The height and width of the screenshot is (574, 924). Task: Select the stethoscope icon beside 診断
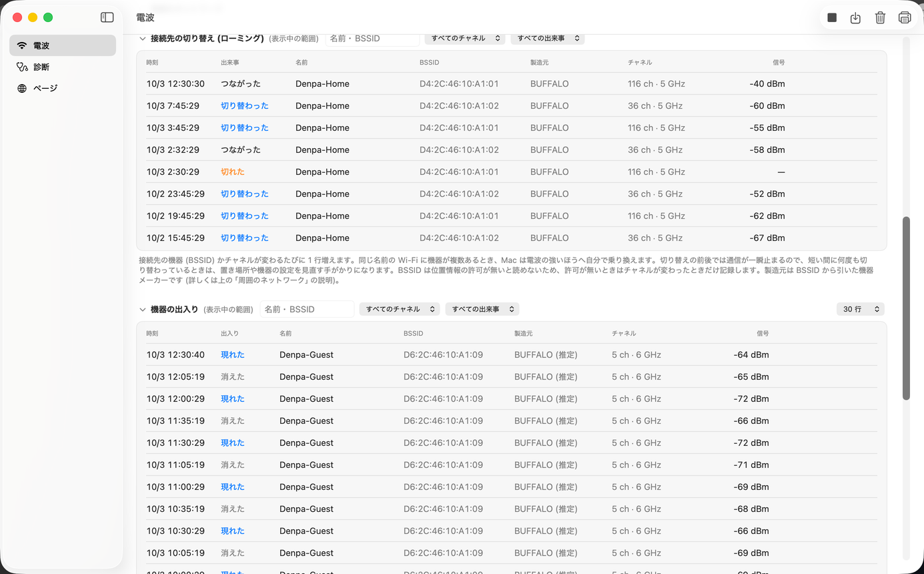pyautogui.click(x=22, y=67)
